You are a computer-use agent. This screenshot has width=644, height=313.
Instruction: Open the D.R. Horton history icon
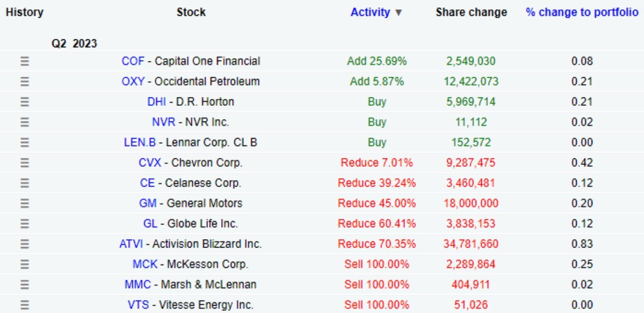(x=25, y=102)
